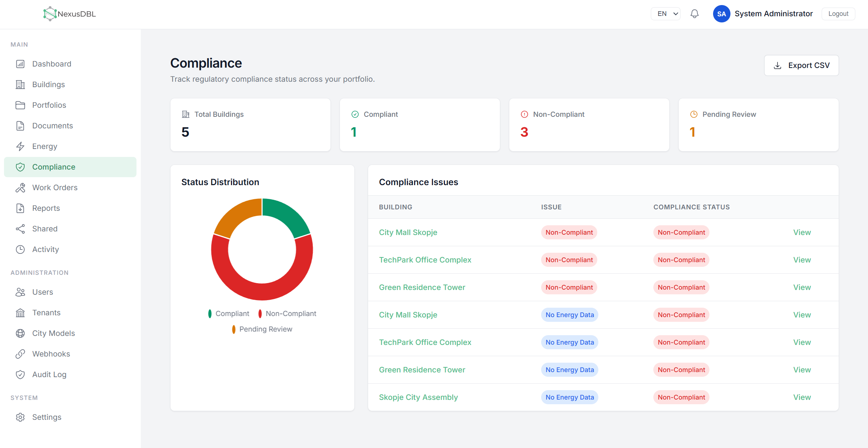Open Settings from the sidebar

(x=70, y=417)
